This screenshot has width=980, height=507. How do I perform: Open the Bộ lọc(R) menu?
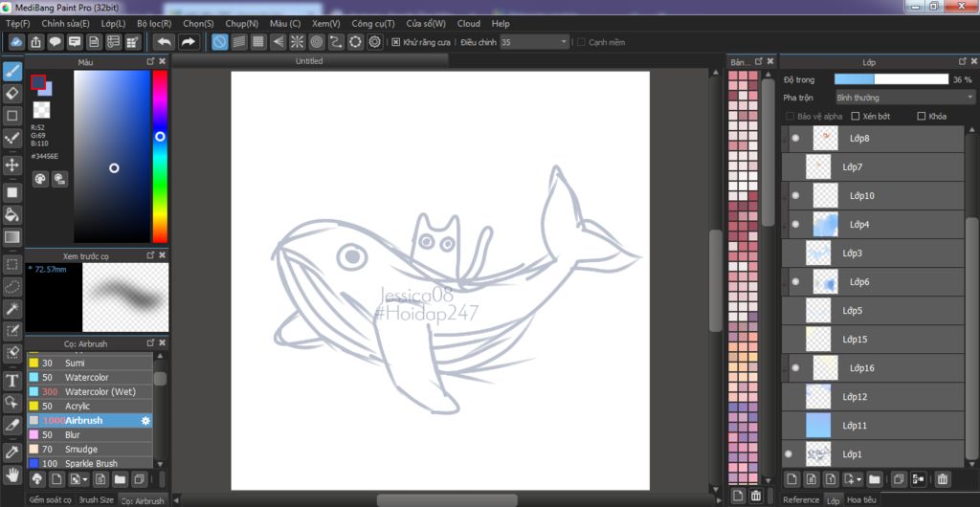[154, 23]
